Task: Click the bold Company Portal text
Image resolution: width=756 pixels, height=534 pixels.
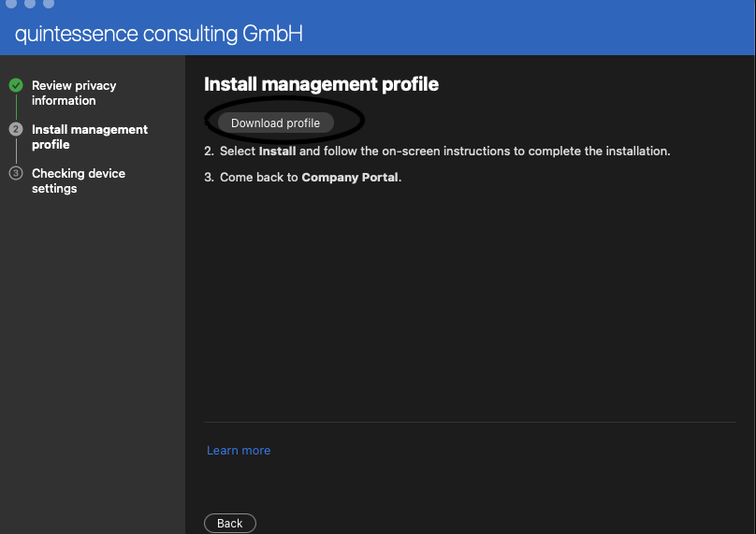Action: (350, 177)
